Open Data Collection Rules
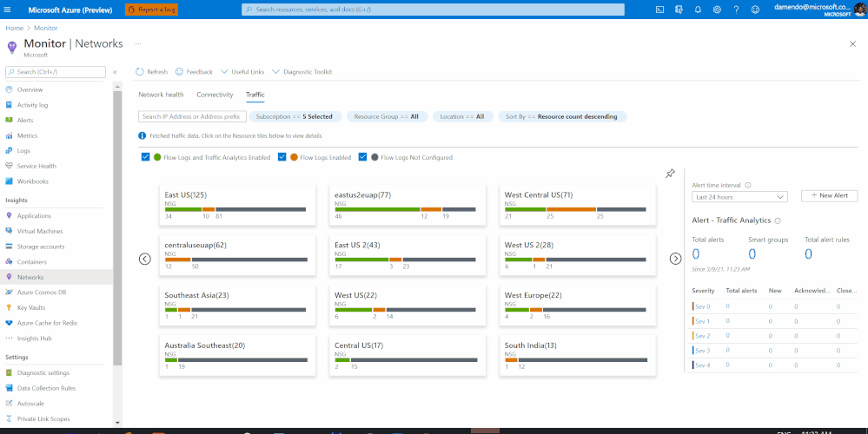 pyautogui.click(x=47, y=388)
